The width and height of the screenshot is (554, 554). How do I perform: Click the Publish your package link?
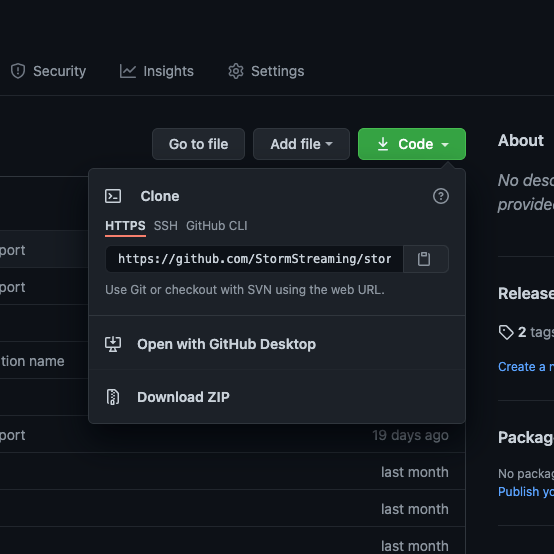click(526, 491)
